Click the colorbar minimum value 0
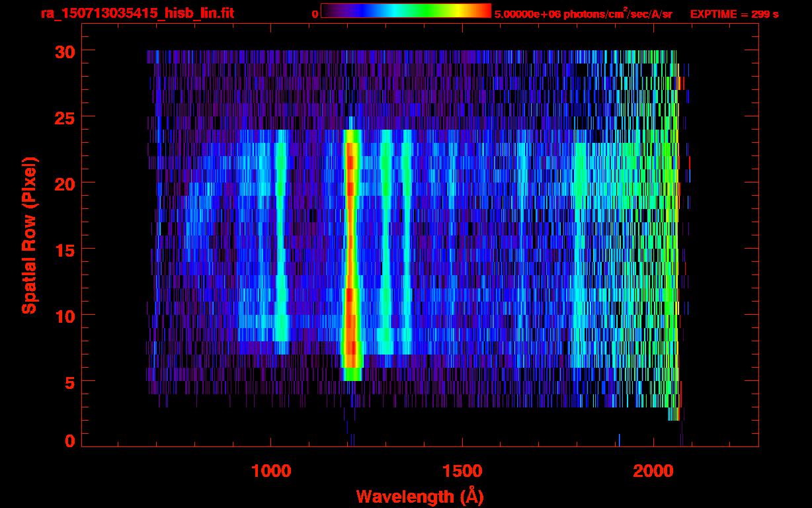 pyautogui.click(x=315, y=14)
